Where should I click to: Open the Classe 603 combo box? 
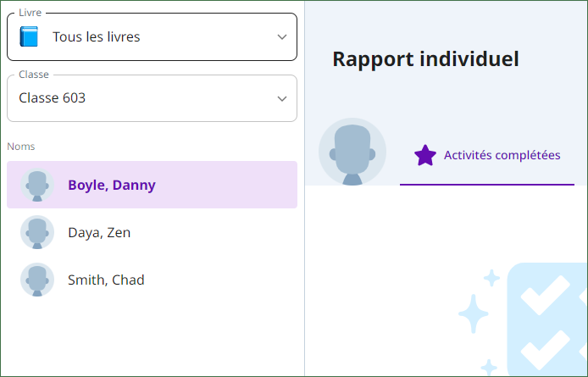pyautogui.click(x=152, y=98)
